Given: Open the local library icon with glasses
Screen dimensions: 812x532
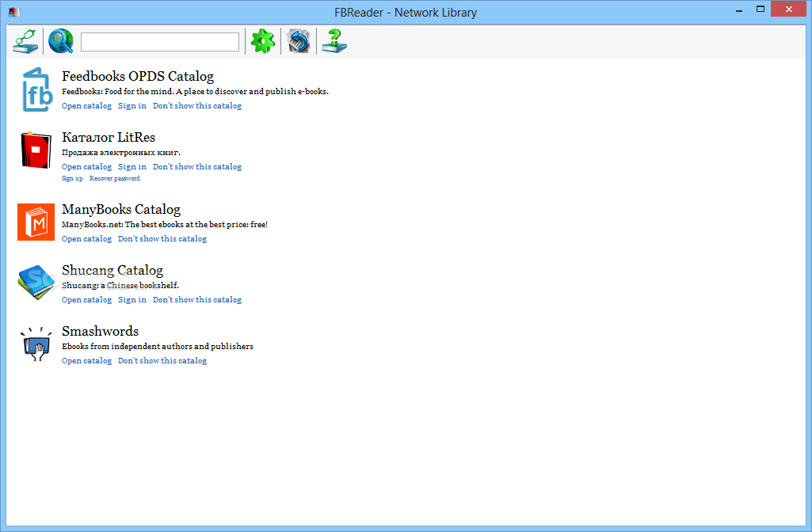Looking at the screenshot, I should coord(25,41).
